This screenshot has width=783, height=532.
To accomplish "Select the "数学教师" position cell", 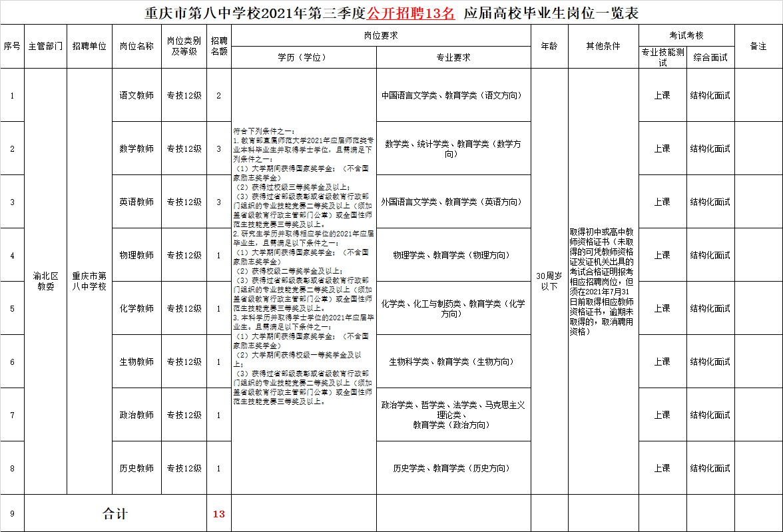I will coord(137,149).
